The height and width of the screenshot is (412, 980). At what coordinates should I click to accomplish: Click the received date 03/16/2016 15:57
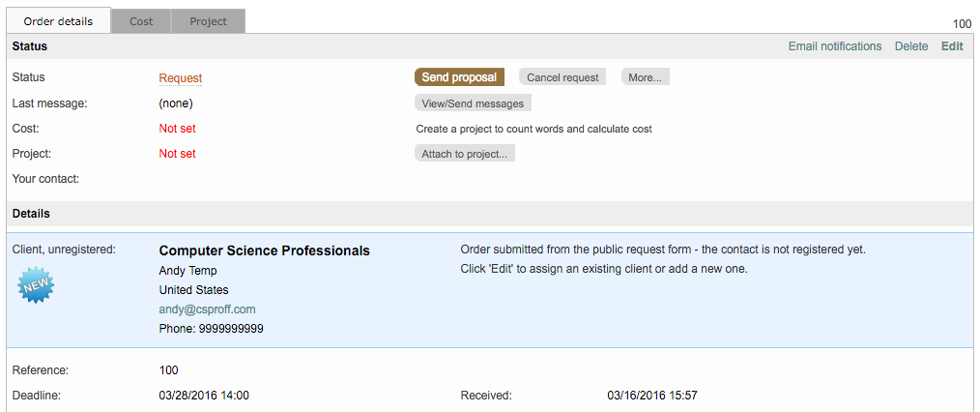point(651,396)
